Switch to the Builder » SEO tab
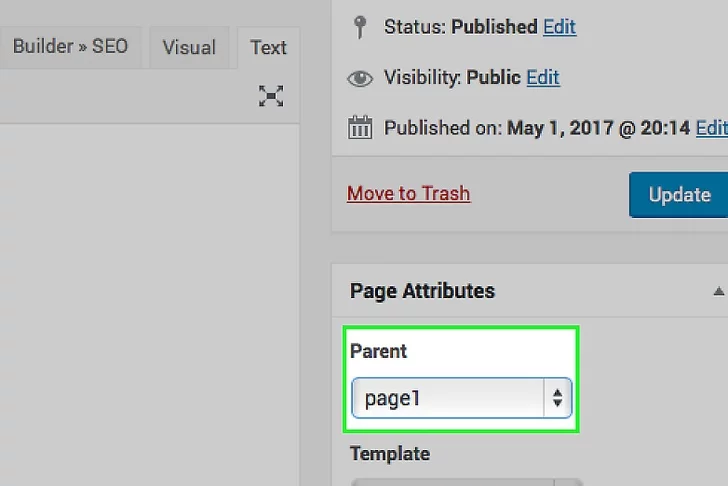The height and width of the screenshot is (486, 728). click(69, 46)
